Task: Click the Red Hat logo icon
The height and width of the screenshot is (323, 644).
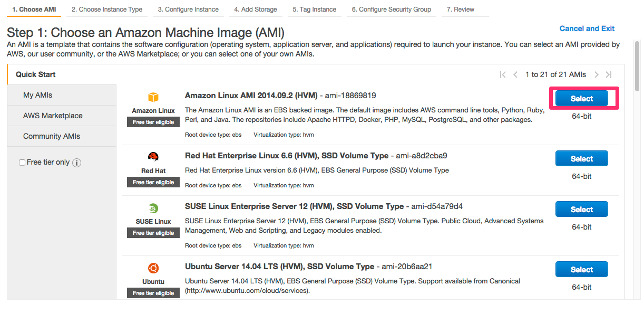Action: (x=153, y=157)
